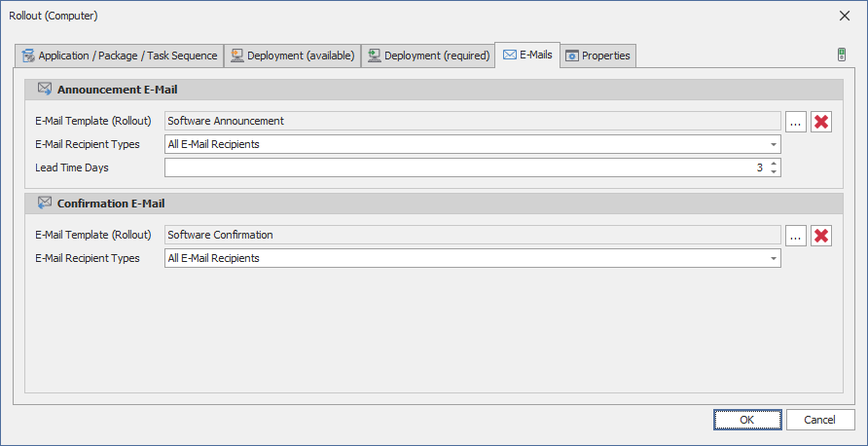The width and height of the screenshot is (868, 446).
Task: Click the Announcement E-Mail envelope icon
Action: click(x=45, y=90)
